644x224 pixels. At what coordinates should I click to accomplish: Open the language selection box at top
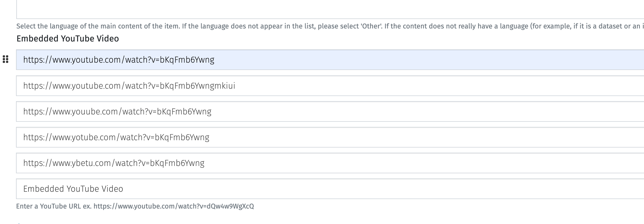[x=326, y=9]
